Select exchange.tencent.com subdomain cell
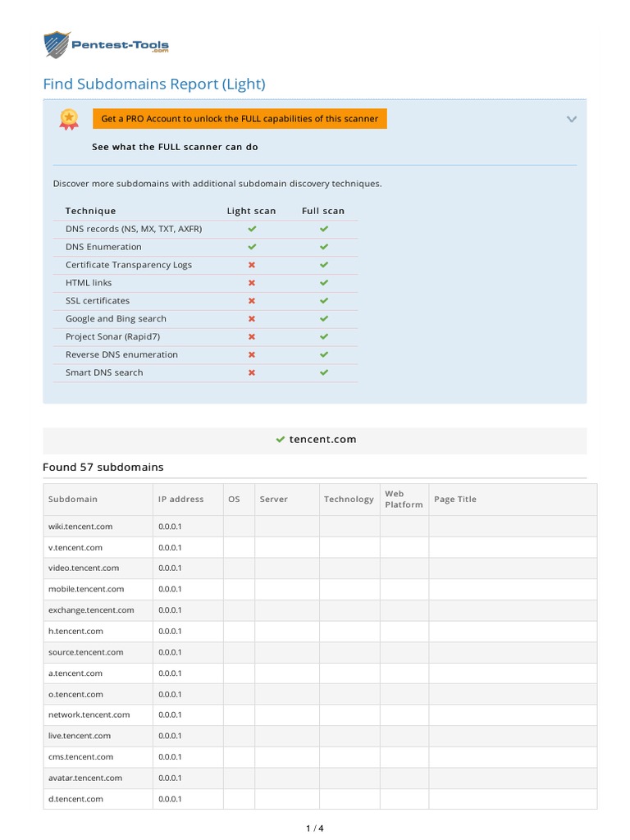This screenshot has height=840, width=630. pos(98,610)
